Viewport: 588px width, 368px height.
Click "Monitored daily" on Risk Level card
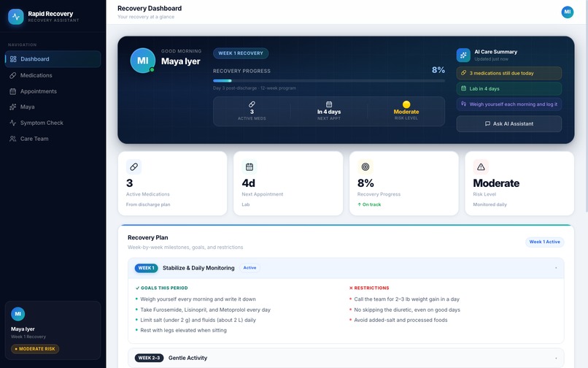click(490, 204)
